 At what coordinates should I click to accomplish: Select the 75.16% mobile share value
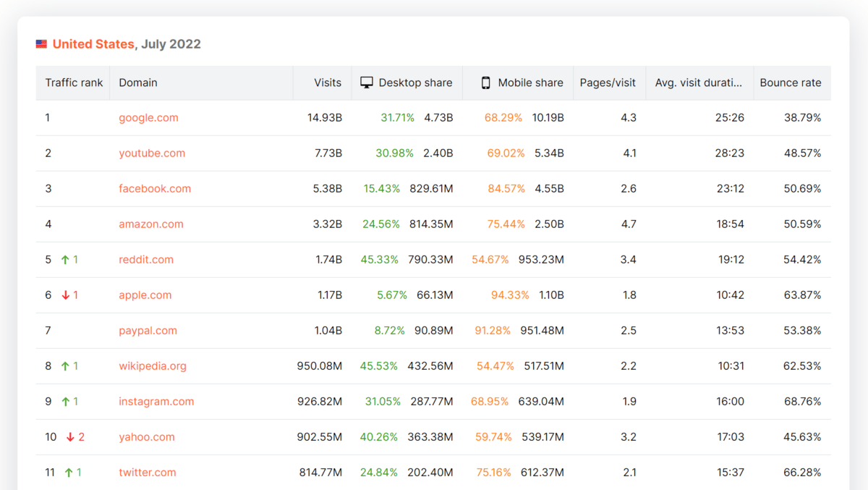pyautogui.click(x=495, y=472)
